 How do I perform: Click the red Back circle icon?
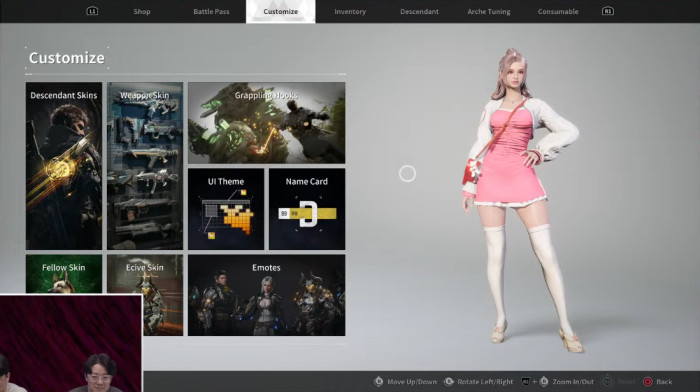coord(647,382)
